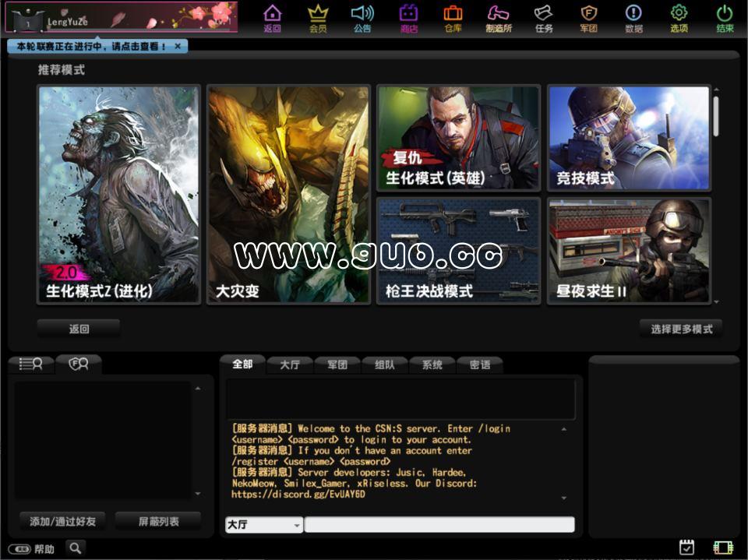Switch to the 军团 chat tab
Viewport: 748px width, 560px height.
337,365
